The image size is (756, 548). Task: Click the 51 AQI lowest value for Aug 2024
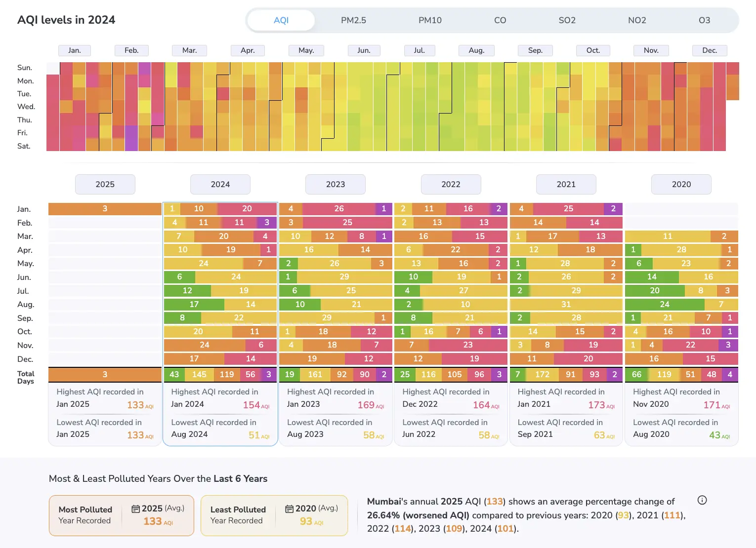[258, 435]
